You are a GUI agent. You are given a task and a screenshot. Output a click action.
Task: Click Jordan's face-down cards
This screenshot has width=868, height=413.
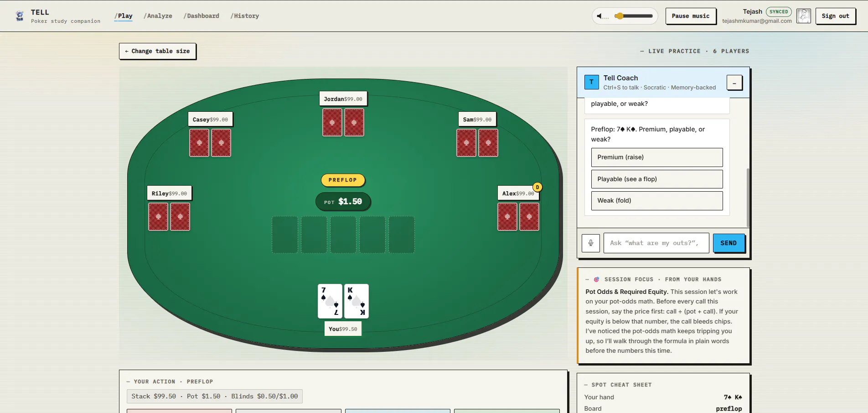pyautogui.click(x=343, y=122)
